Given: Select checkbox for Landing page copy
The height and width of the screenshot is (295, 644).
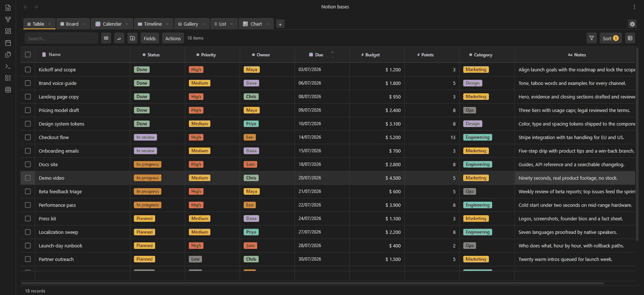Looking at the screenshot, I should tap(28, 97).
